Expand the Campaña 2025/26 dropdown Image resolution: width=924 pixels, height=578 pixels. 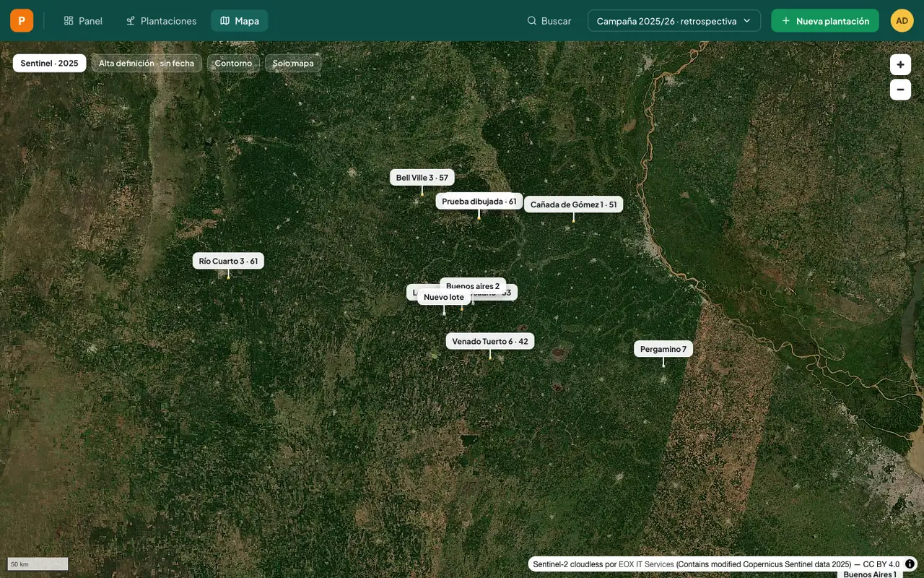pyautogui.click(x=674, y=21)
